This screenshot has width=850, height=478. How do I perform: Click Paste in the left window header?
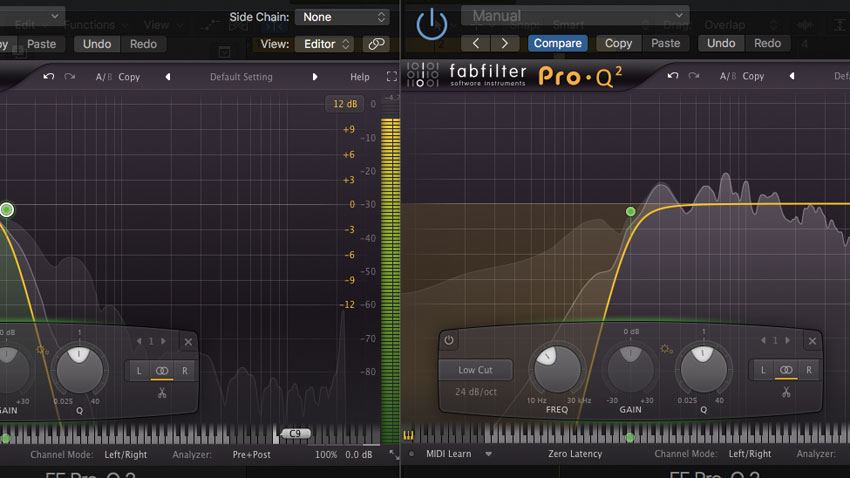click(x=42, y=44)
